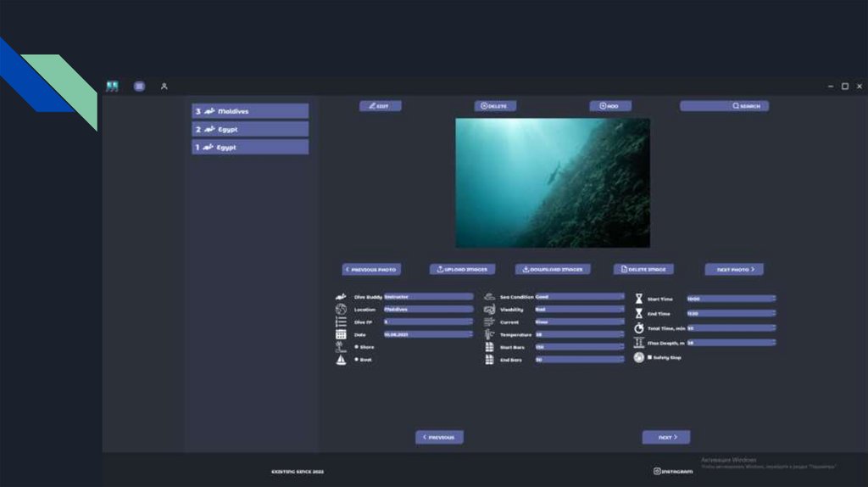Click the Download Images button
Viewport: 868px width, 487px height.
click(x=553, y=269)
